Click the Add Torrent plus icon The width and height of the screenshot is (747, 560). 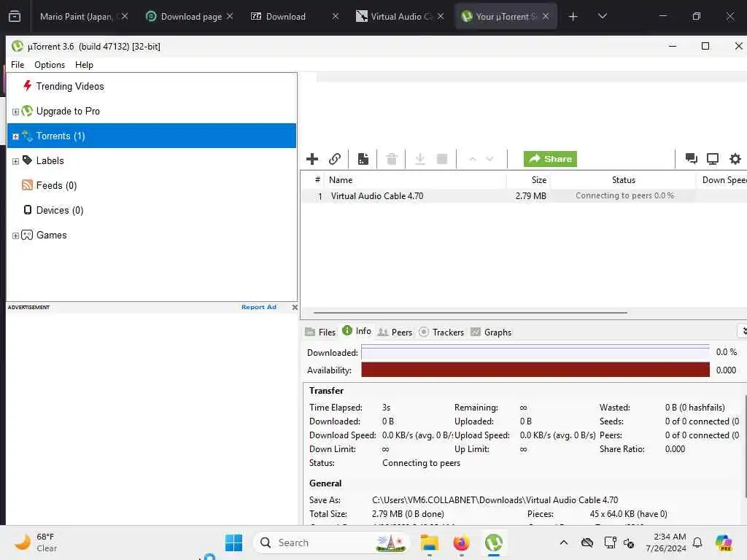point(312,159)
